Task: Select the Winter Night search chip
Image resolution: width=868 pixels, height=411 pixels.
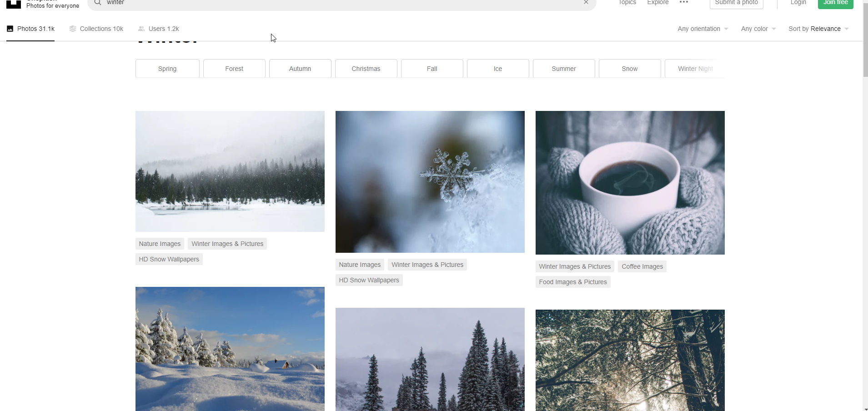Action: 695,69
